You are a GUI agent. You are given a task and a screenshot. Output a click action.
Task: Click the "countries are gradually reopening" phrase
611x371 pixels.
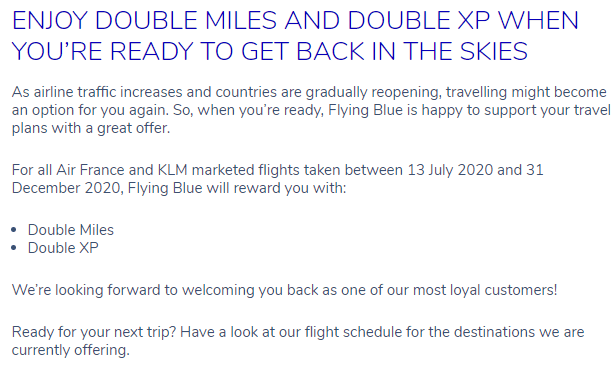pyautogui.click(x=328, y=92)
